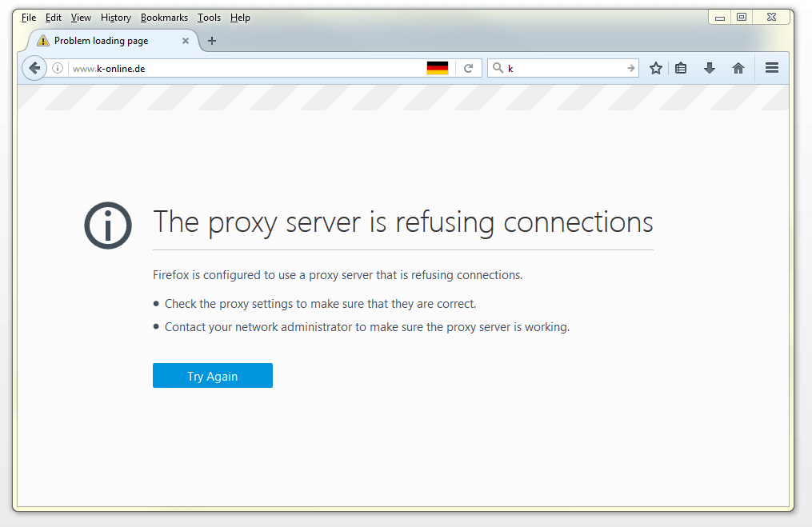Open site information icon in address bar
The image size is (812, 527).
click(58, 68)
